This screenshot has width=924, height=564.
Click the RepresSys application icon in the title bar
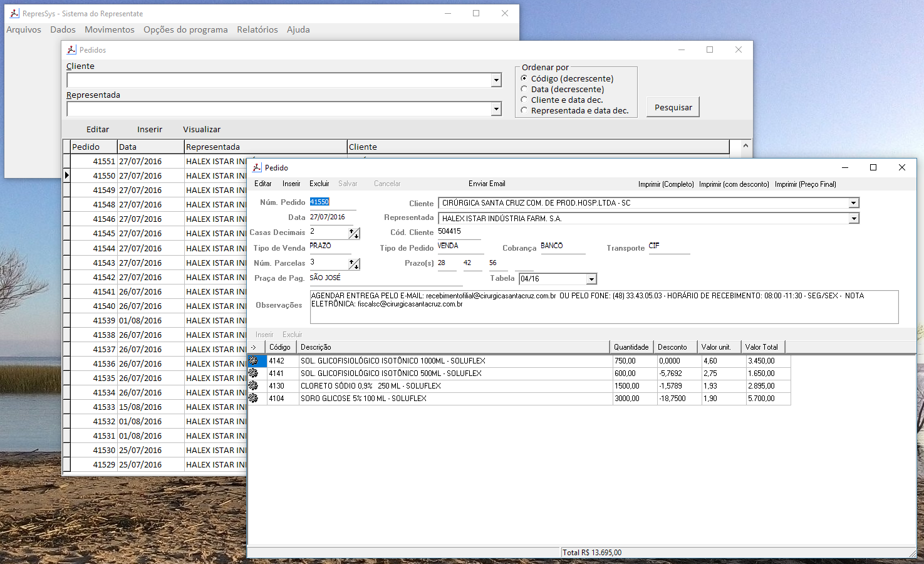[14, 13]
